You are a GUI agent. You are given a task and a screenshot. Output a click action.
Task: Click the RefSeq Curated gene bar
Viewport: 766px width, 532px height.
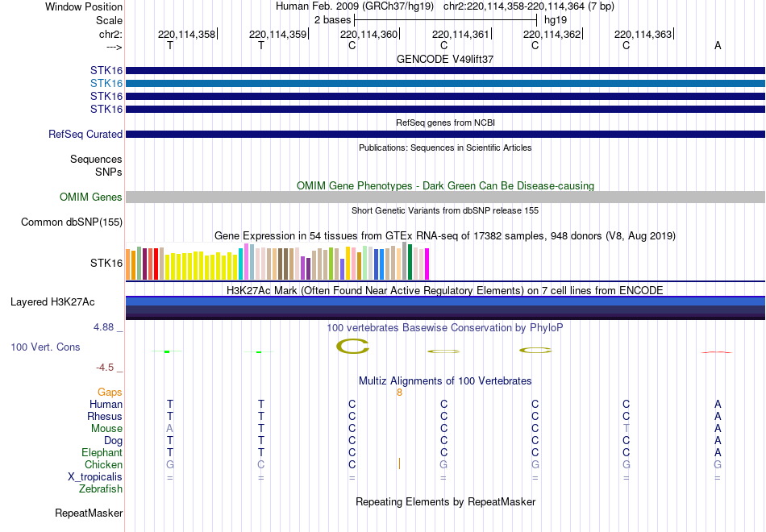click(x=445, y=135)
